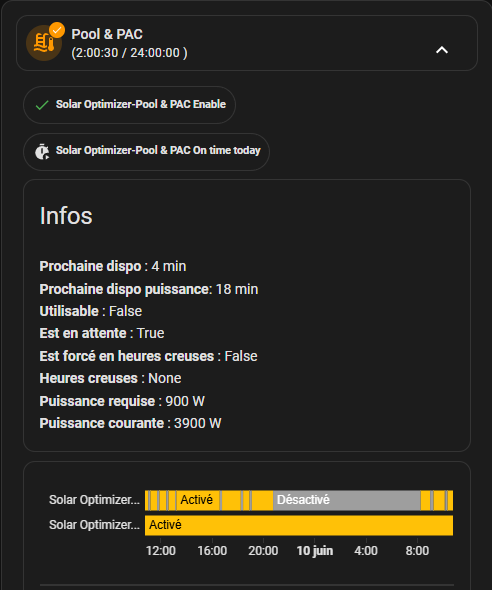Viewport: 492px width, 590px height.
Task: Click the 2:00:30 / 24:00:00 duration text
Action: [x=129, y=53]
